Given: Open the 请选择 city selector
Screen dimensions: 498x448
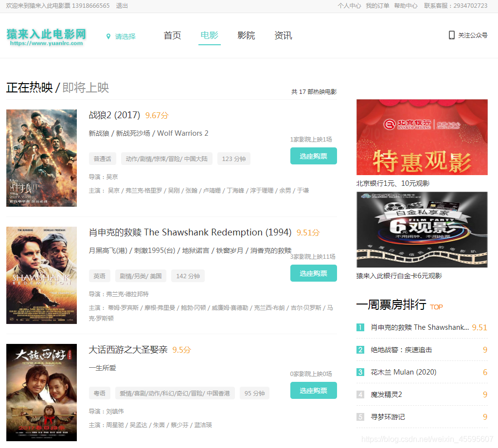Looking at the screenshot, I should (125, 36).
